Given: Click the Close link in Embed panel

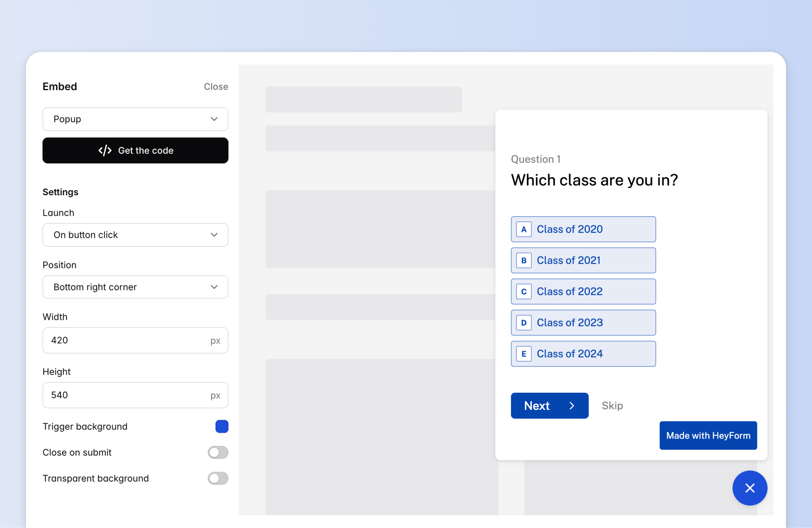Looking at the screenshot, I should point(216,87).
